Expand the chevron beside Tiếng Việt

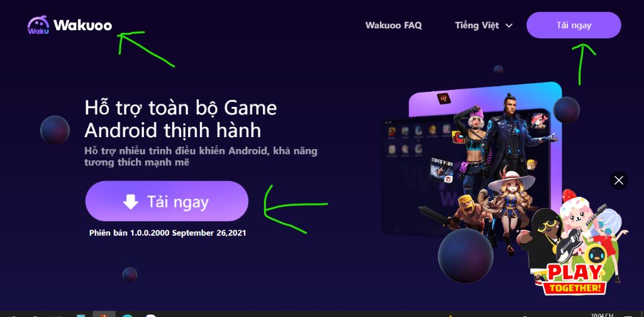point(509,26)
